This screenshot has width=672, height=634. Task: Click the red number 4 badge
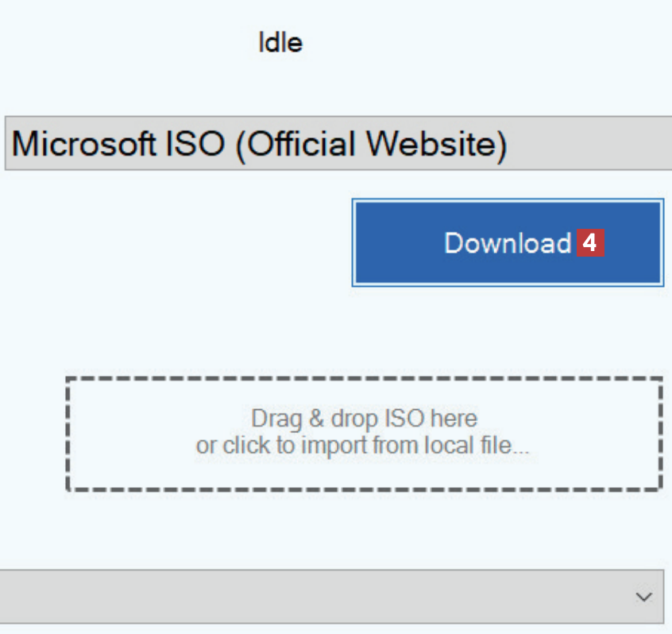589,242
